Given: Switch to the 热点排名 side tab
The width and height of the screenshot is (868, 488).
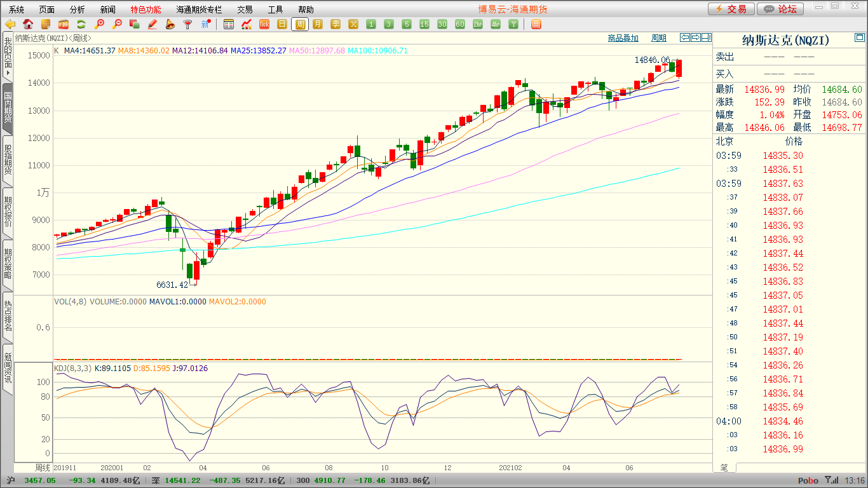Looking at the screenshot, I should point(8,316).
